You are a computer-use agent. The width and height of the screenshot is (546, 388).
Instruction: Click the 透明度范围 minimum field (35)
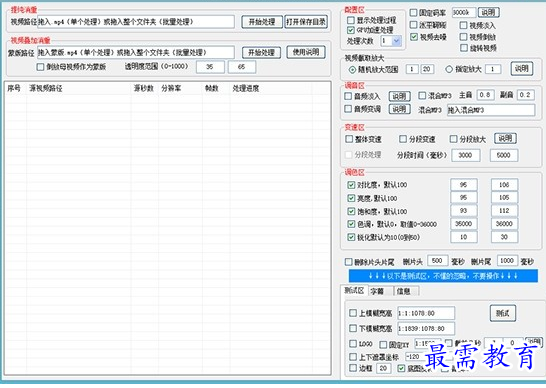[210, 67]
